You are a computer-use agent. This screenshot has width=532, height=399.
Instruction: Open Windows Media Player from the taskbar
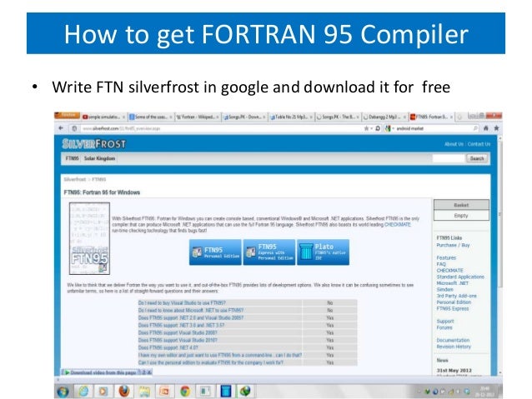[103, 392]
